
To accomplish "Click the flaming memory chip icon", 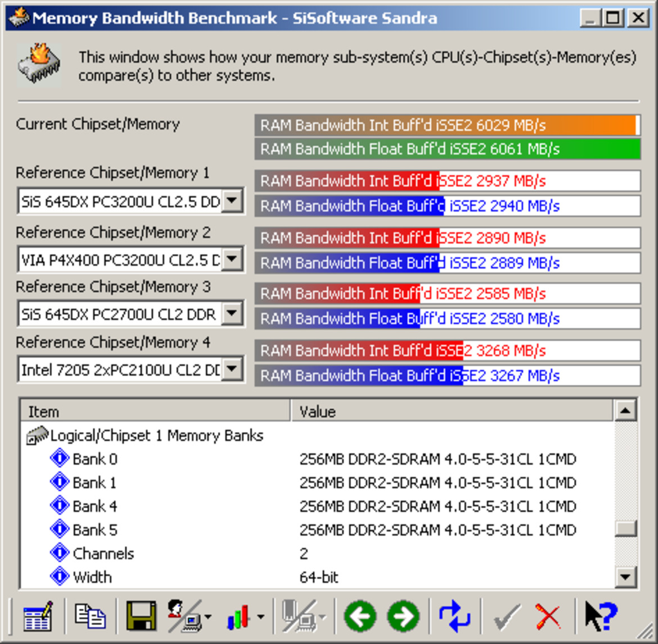I will 39,65.
